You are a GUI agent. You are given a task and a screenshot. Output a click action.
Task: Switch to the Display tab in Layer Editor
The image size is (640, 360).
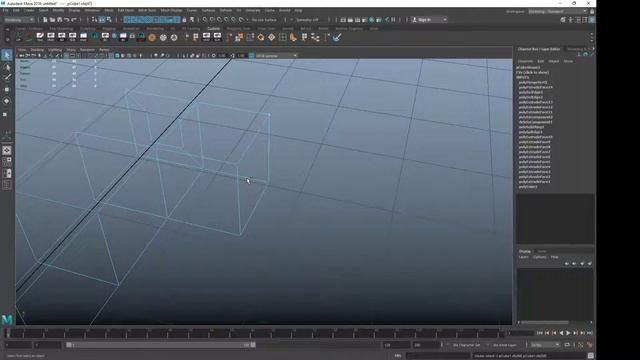[525, 251]
